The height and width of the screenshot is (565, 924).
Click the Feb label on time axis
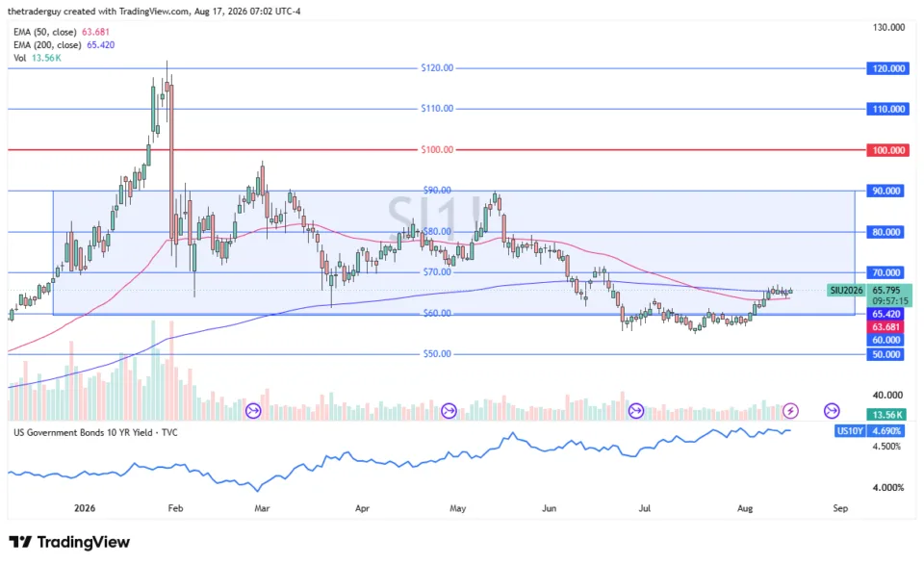[175, 508]
